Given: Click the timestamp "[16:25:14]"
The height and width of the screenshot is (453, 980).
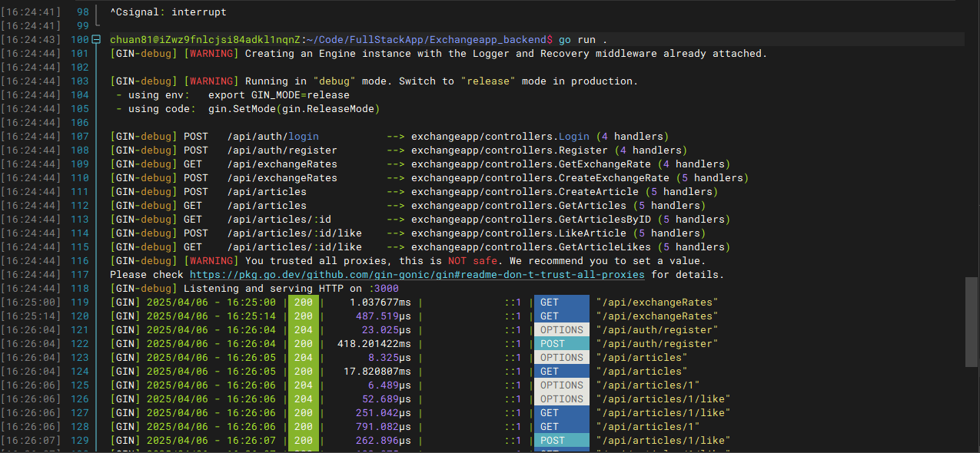Looking at the screenshot, I should [x=31, y=316].
